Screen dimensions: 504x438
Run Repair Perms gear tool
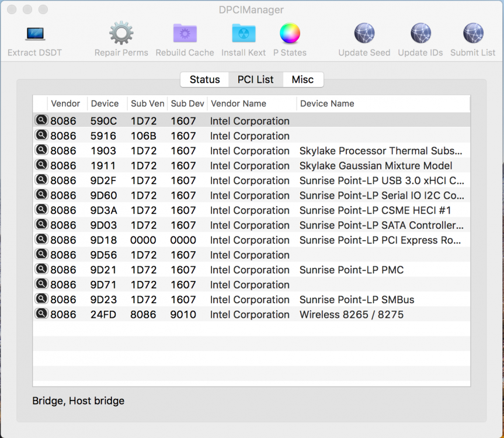(x=121, y=33)
